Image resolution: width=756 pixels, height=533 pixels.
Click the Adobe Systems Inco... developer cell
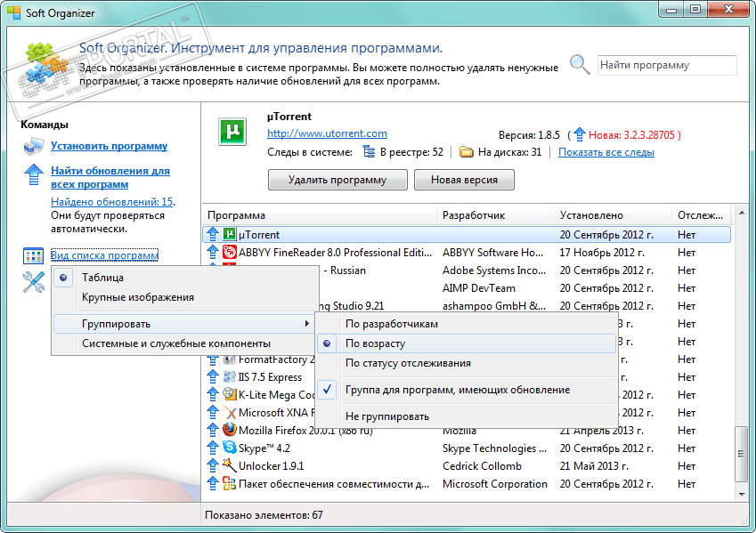click(494, 271)
